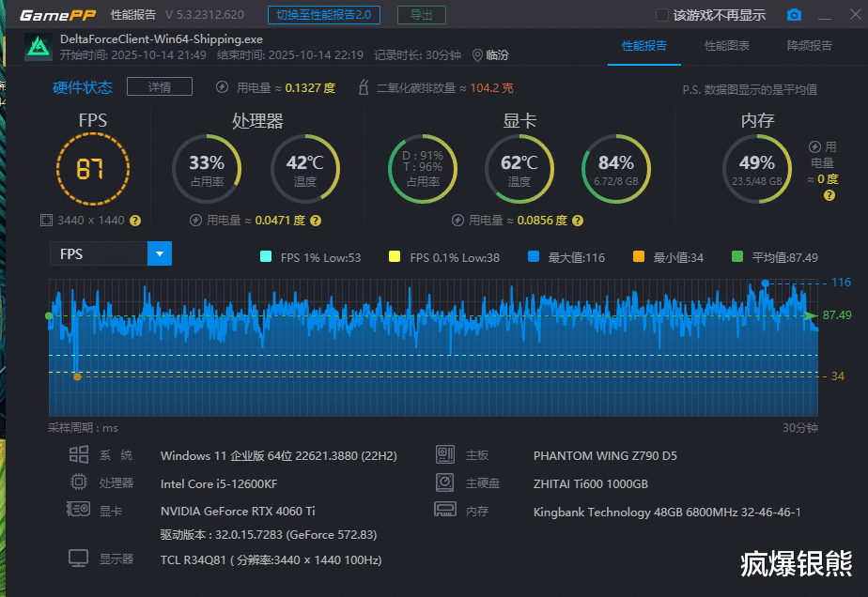Image resolution: width=868 pixels, height=597 pixels.
Task: Click green 平均值 legend swatch
Action: [x=737, y=256]
